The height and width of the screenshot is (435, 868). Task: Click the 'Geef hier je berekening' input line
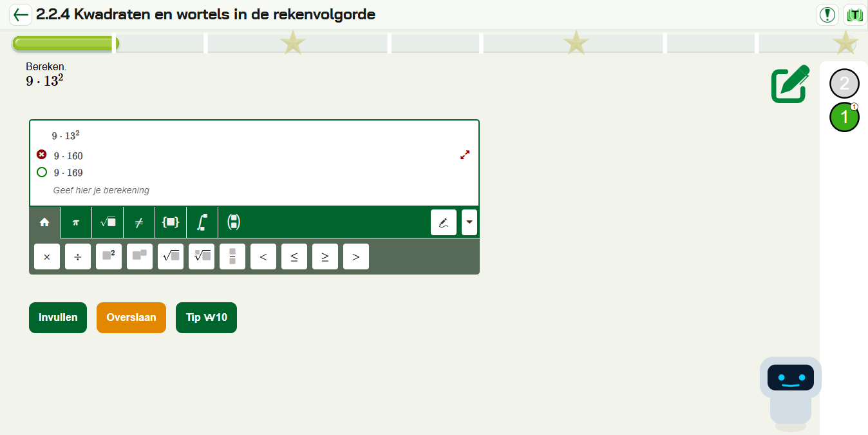[101, 190]
